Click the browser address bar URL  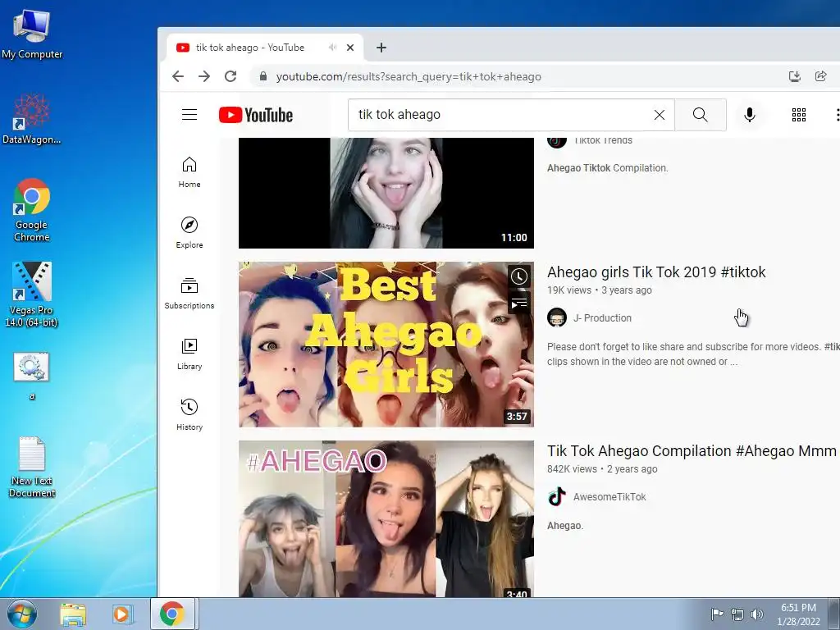409,76
